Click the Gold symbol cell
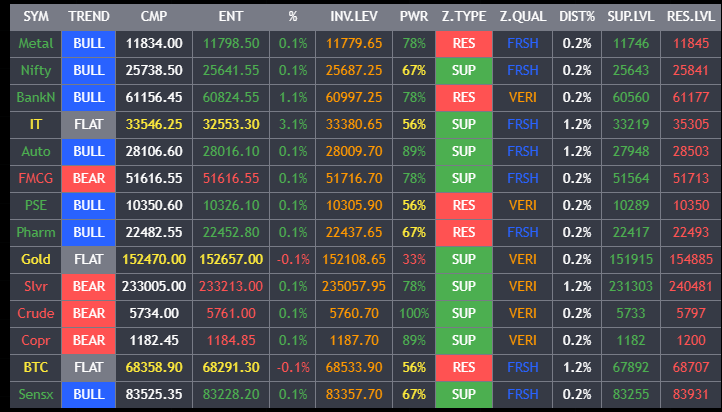This screenshot has width=722, height=412. [x=36, y=259]
